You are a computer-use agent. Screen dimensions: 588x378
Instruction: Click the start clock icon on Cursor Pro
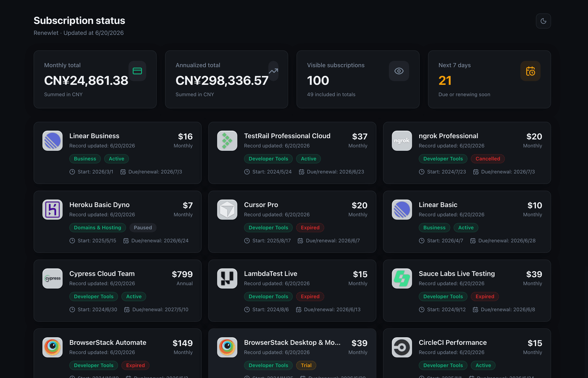(x=247, y=241)
